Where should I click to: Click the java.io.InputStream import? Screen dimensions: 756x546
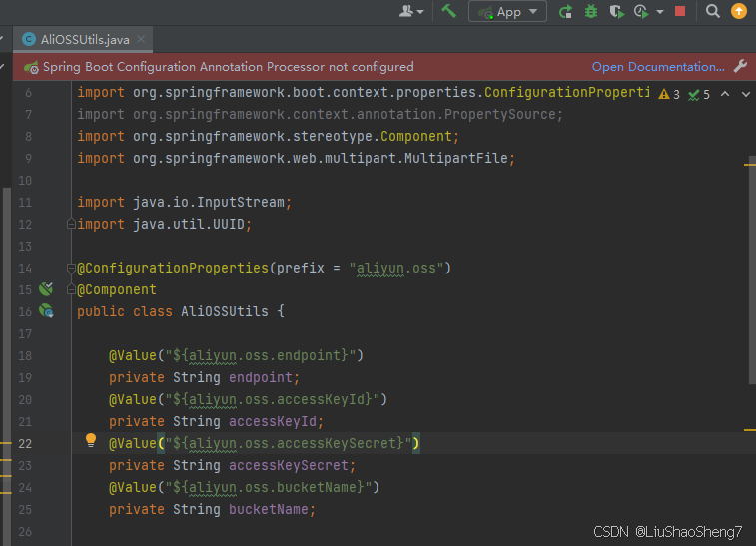coord(184,202)
